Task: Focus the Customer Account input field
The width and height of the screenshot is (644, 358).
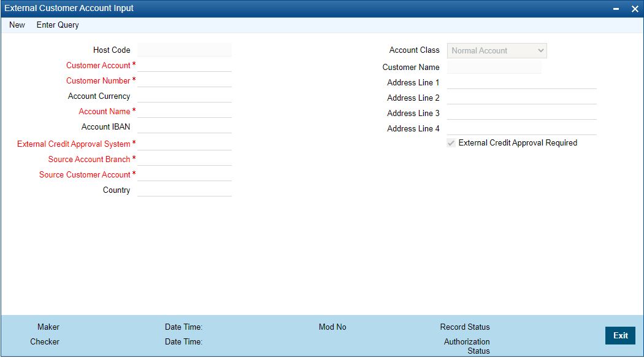Action: click(x=185, y=65)
